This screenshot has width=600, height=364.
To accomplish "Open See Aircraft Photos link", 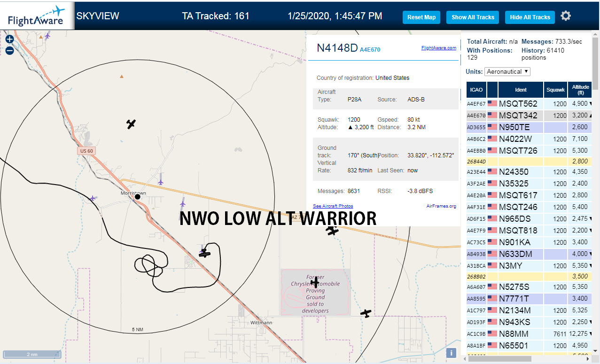I will coord(333,206).
